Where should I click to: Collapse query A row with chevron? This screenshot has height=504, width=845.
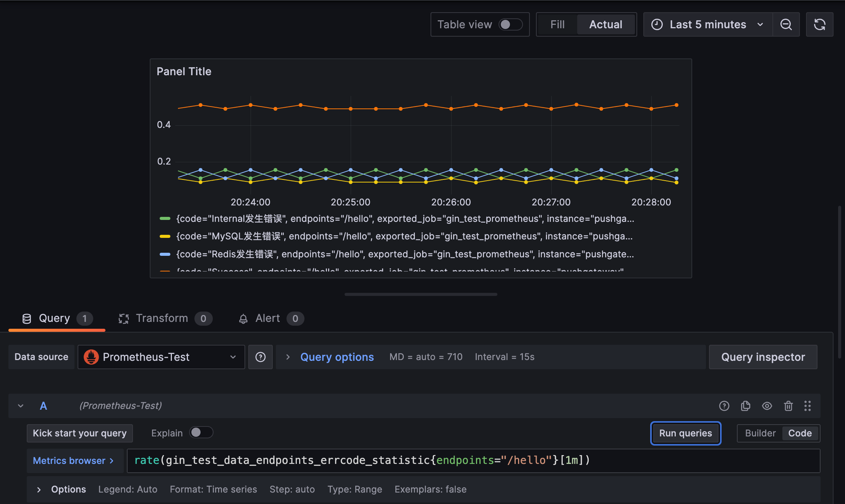pyautogui.click(x=21, y=406)
